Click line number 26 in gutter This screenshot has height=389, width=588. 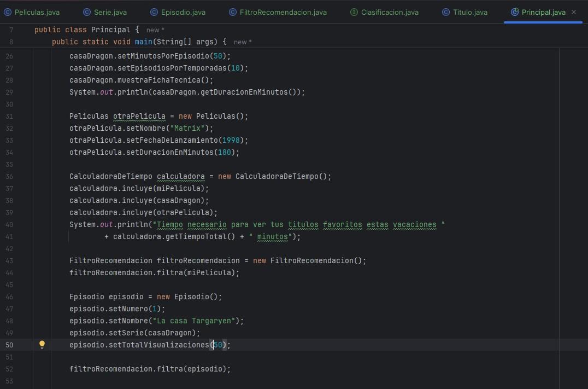point(9,56)
